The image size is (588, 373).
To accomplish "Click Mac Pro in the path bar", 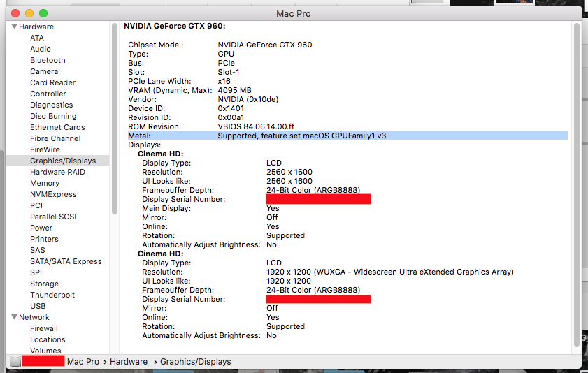I will pyautogui.click(x=83, y=362).
